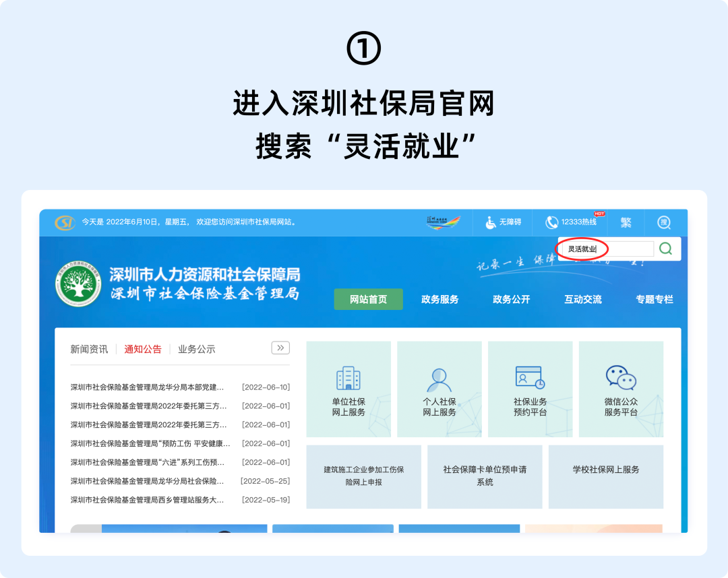Click the SI social insurance logo icon
Image resolution: width=728 pixels, height=578 pixels.
[x=65, y=223]
